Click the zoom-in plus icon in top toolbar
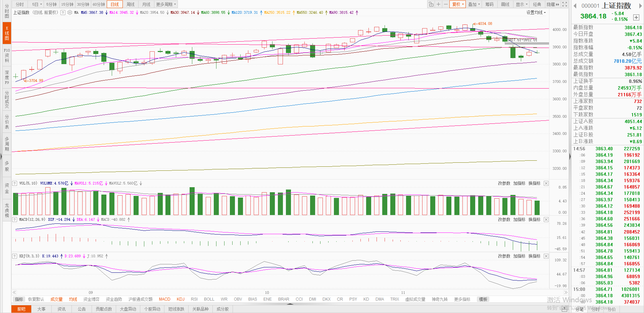Viewport: 644px width, 313px height. [x=438, y=4]
